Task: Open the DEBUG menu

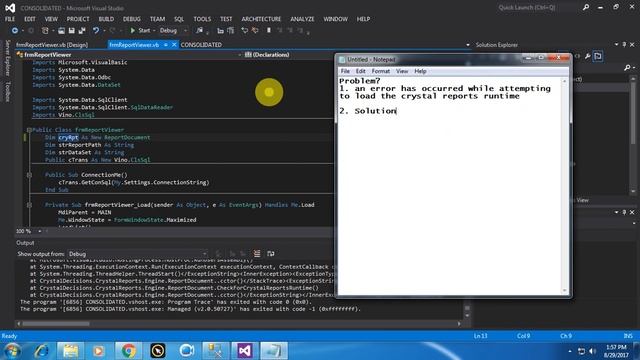Action: 131,19
